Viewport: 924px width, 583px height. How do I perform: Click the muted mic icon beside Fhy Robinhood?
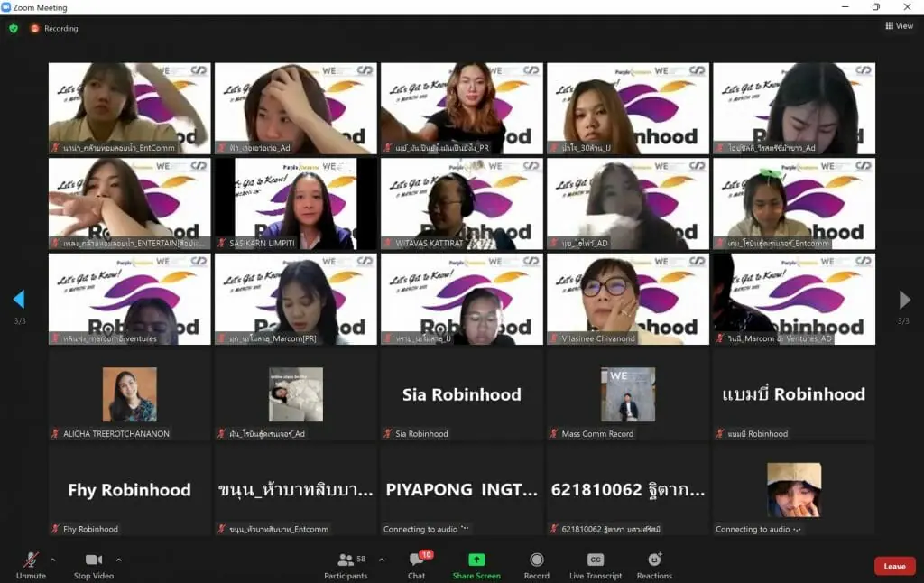tap(55, 529)
